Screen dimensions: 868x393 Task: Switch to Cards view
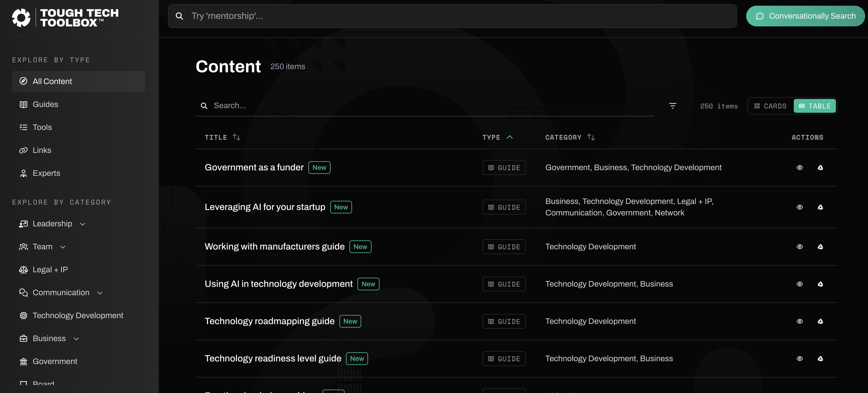[x=770, y=106]
